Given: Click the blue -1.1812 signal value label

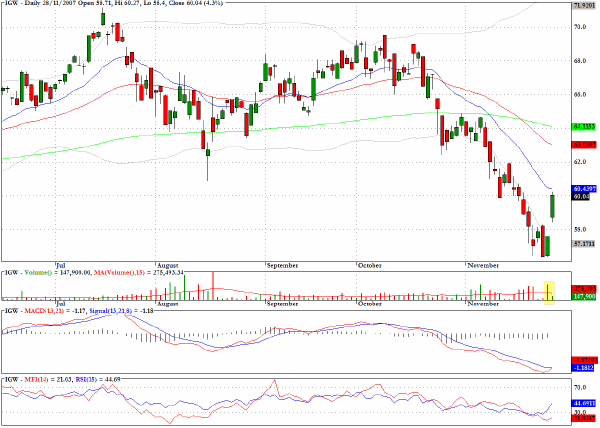Looking at the screenshot, I should point(583,368).
